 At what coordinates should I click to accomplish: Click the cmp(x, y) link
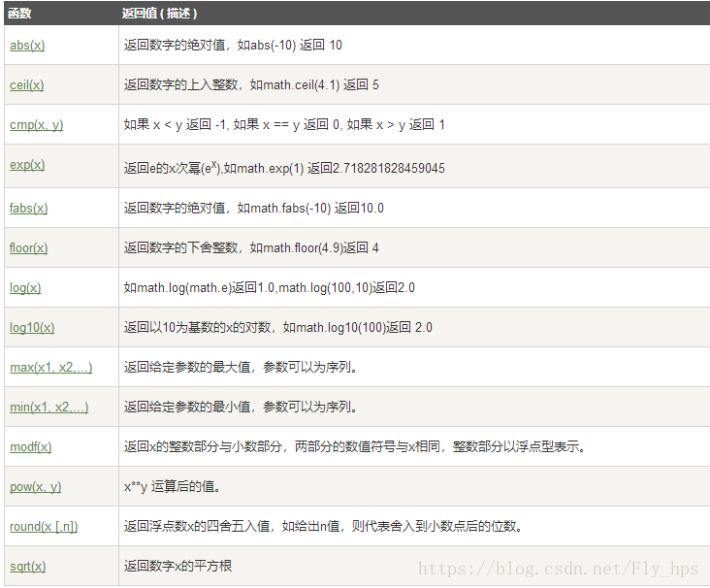point(36,125)
